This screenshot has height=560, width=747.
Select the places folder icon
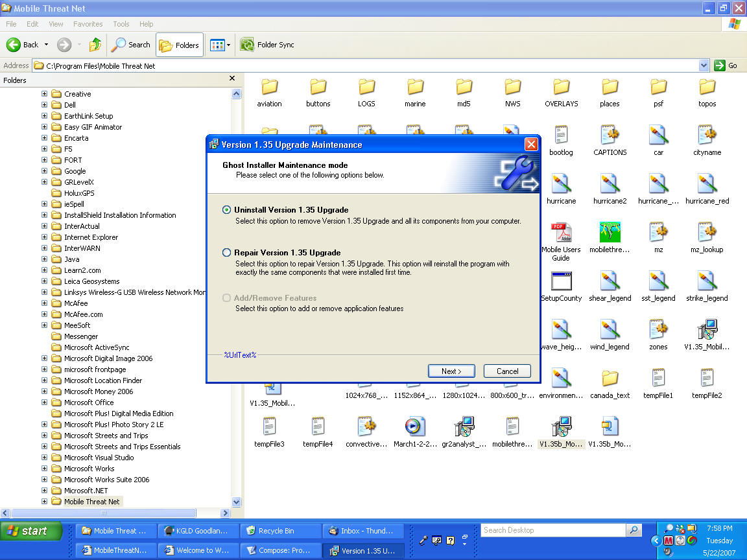coord(610,87)
